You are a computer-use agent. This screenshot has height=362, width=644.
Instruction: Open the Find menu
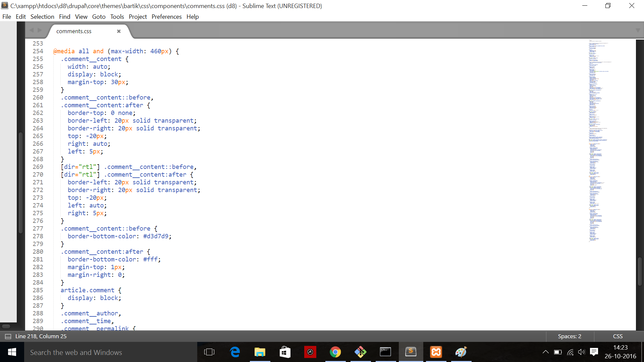[x=65, y=17]
